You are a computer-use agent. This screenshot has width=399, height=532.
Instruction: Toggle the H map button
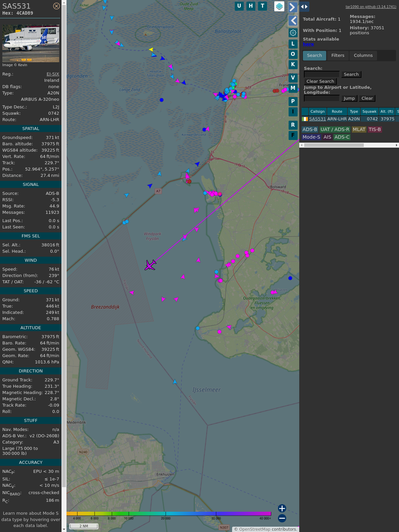click(251, 6)
